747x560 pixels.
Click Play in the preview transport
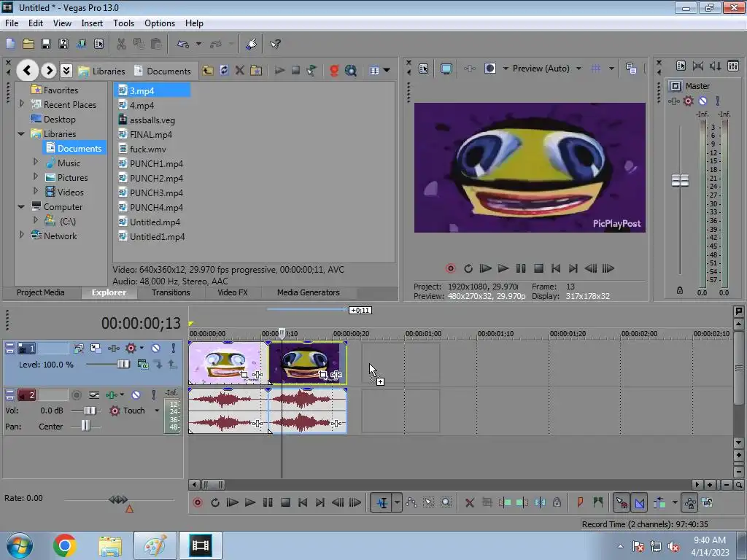pyautogui.click(x=503, y=268)
